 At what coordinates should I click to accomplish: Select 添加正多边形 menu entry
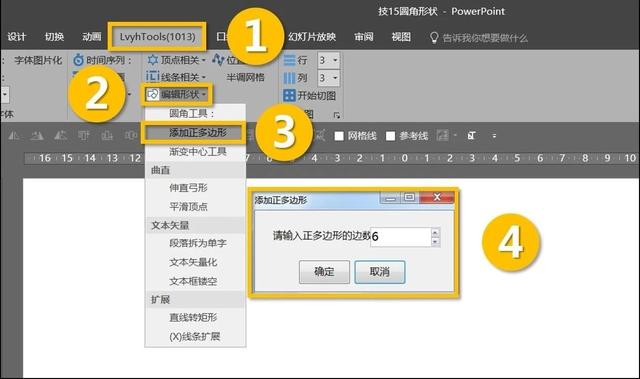click(195, 133)
